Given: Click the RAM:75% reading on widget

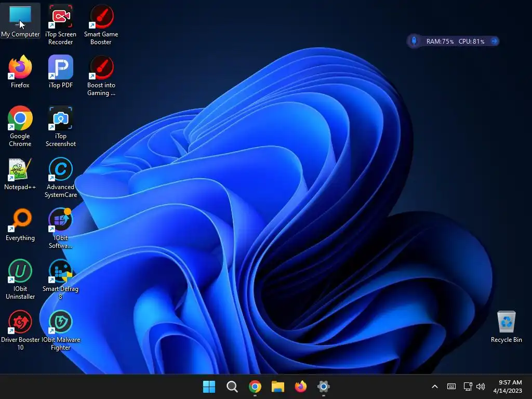Looking at the screenshot, I should (x=440, y=42).
